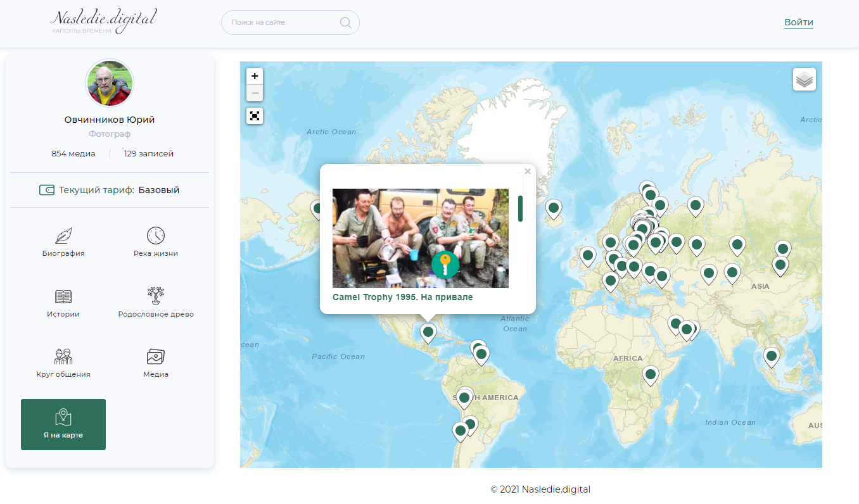Open Река жизни clock icon
This screenshot has width=859, height=504.
pos(156,236)
